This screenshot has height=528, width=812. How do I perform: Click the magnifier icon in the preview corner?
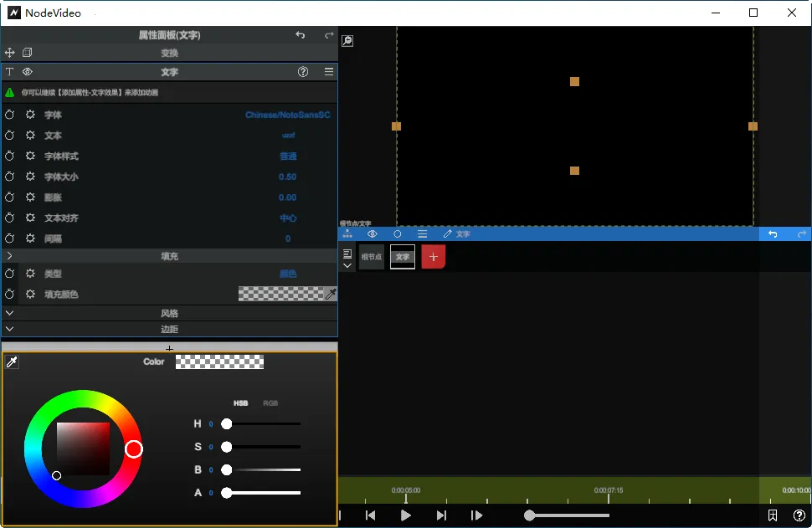point(347,40)
